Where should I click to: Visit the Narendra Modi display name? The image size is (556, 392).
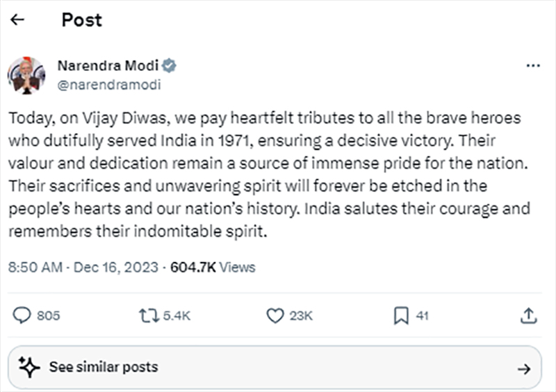108,66
